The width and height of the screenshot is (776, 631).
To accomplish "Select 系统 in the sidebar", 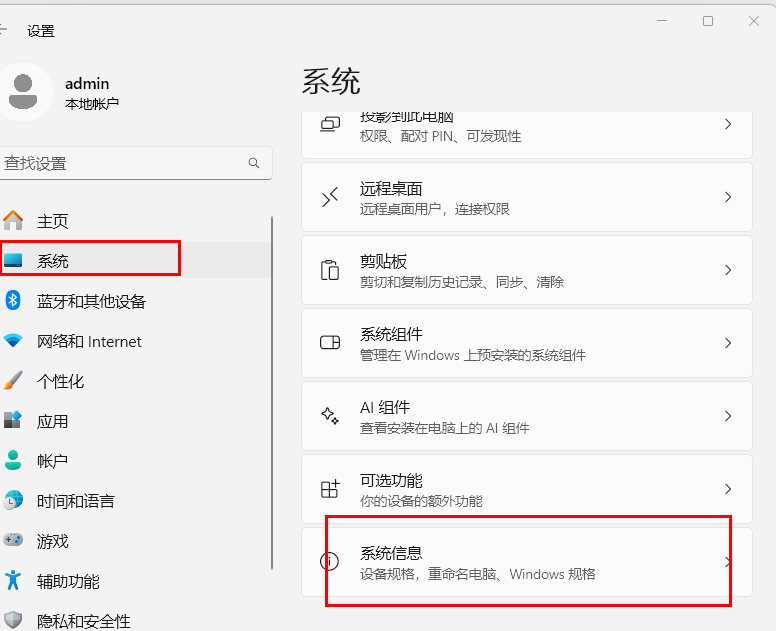I will tap(135, 260).
